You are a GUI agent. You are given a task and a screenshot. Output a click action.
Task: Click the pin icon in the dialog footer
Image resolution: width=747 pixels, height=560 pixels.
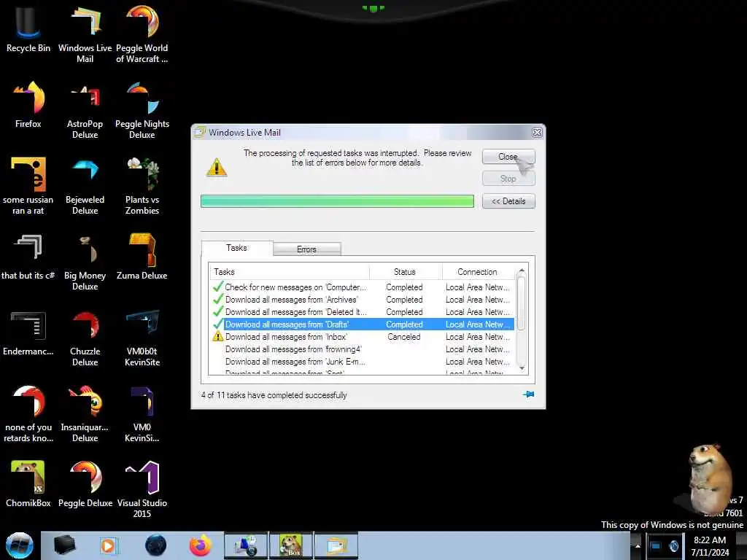[x=528, y=394]
